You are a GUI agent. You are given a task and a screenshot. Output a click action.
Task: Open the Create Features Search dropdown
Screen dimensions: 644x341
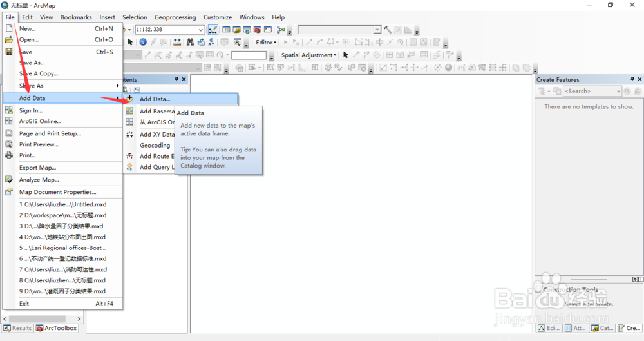coord(618,91)
